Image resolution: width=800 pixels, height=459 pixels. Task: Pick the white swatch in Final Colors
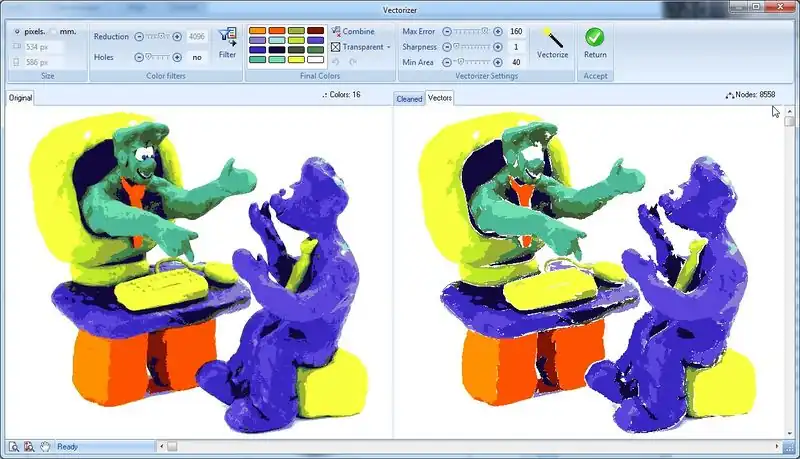click(x=317, y=60)
